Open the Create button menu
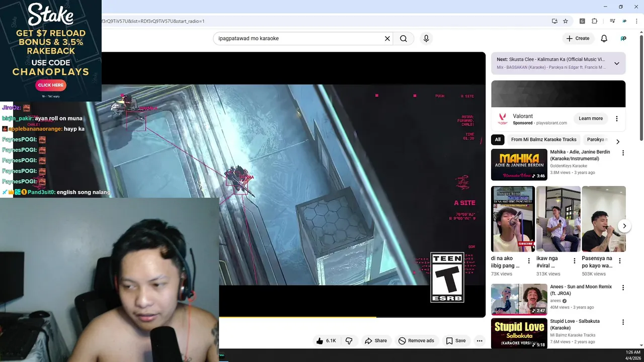The image size is (644, 362). tap(578, 38)
